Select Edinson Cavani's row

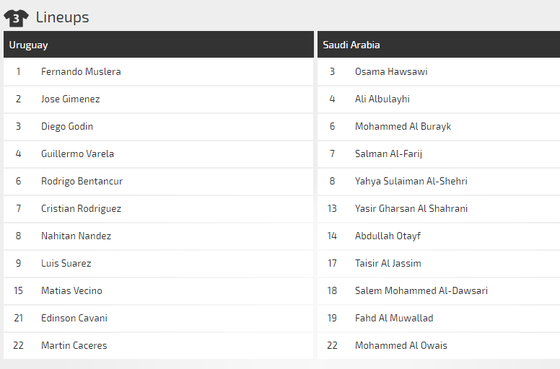point(159,318)
